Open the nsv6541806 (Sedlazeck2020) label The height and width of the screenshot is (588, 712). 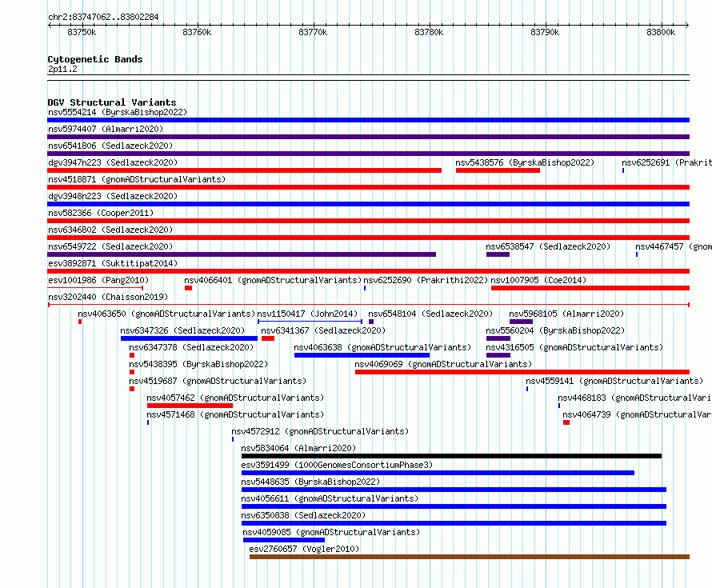(110, 146)
